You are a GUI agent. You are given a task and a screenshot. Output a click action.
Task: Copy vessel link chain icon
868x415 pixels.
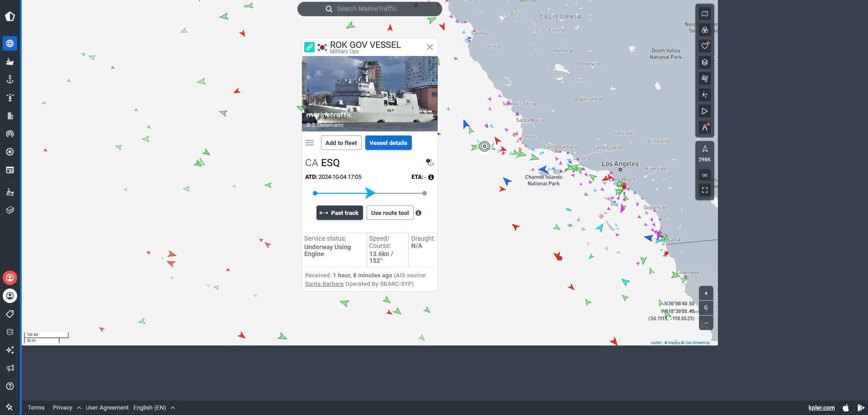coord(309,47)
